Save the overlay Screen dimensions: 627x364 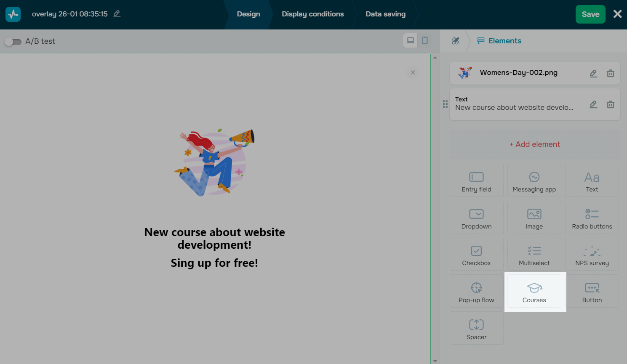(590, 14)
